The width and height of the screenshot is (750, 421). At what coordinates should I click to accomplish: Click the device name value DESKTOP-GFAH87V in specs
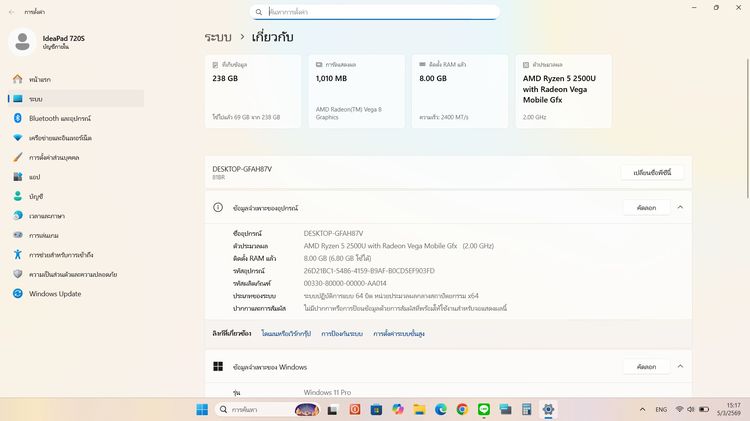click(x=333, y=233)
